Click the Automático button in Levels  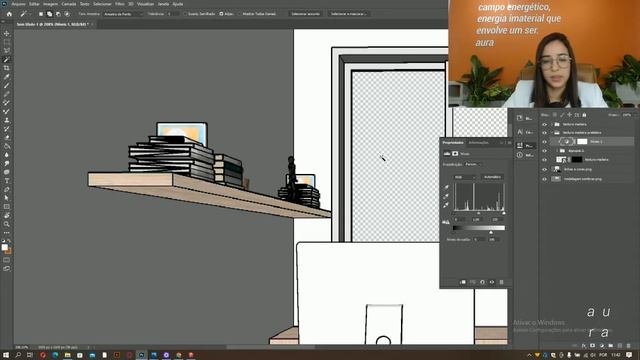pyautogui.click(x=492, y=177)
